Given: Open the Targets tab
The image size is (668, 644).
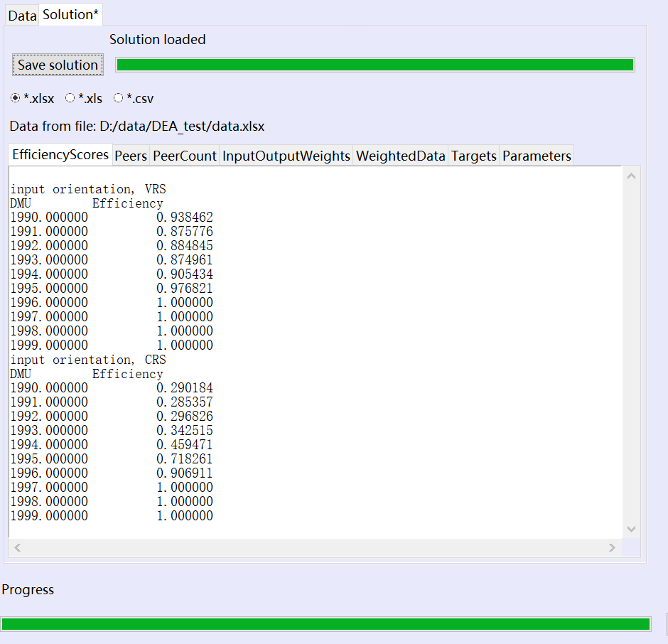Looking at the screenshot, I should pos(474,156).
